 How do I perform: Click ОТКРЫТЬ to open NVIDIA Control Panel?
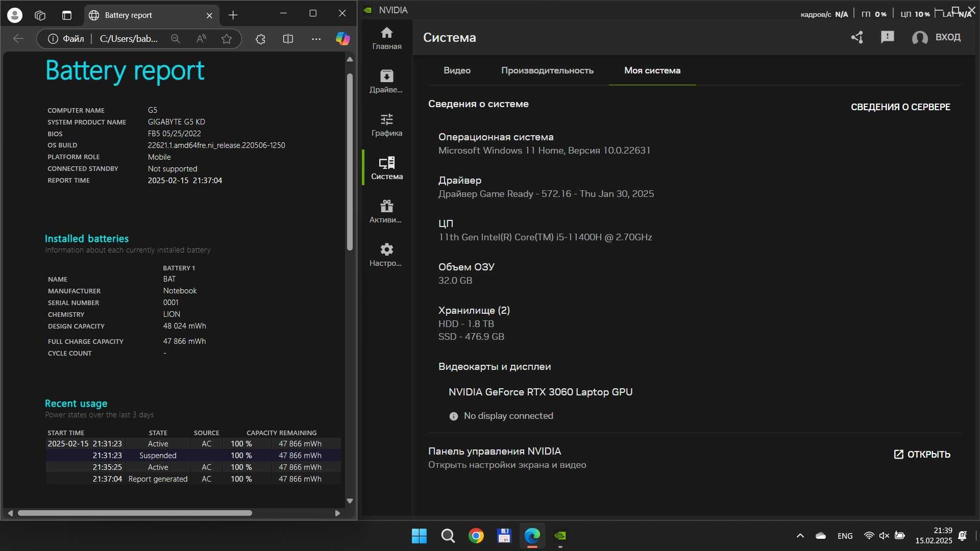(x=922, y=455)
